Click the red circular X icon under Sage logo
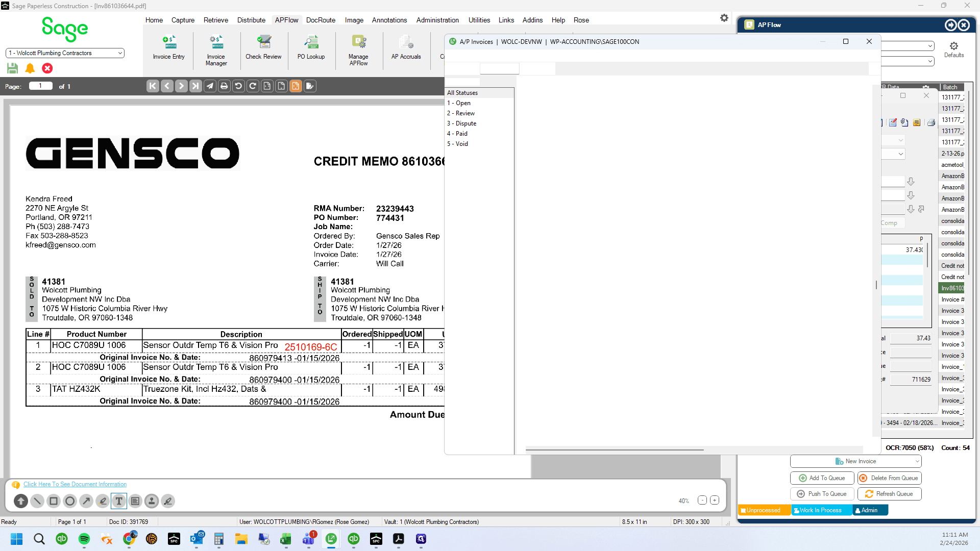Screen dimensions: 980x551 click(x=47, y=68)
